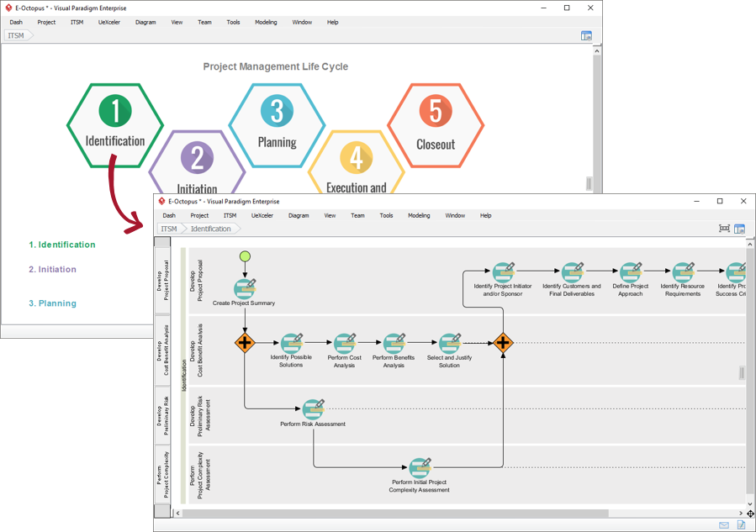
Task: Open the Tools menu in the back window
Action: coord(233,22)
